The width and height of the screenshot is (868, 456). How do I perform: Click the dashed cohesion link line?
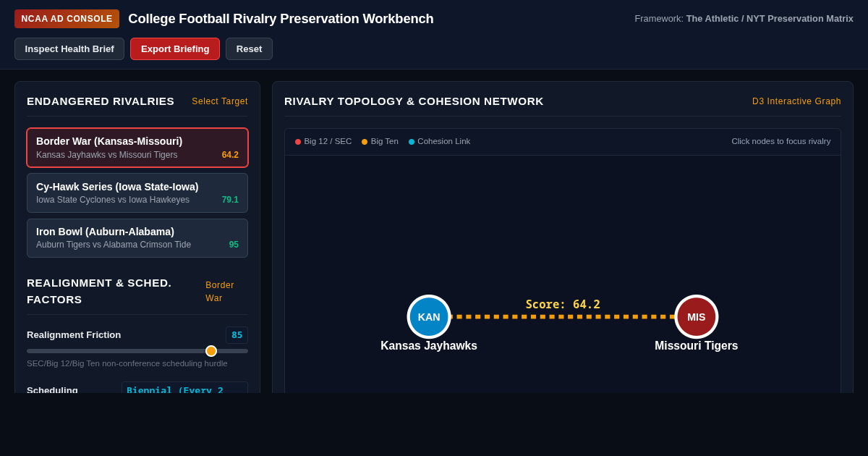tap(563, 316)
